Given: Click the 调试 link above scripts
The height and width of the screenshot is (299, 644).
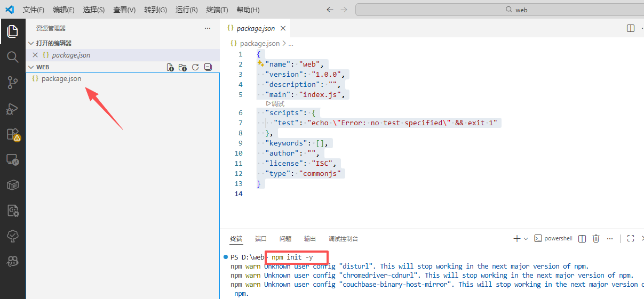Looking at the screenshot, I should pyautogui.click(x=275, y=103).
